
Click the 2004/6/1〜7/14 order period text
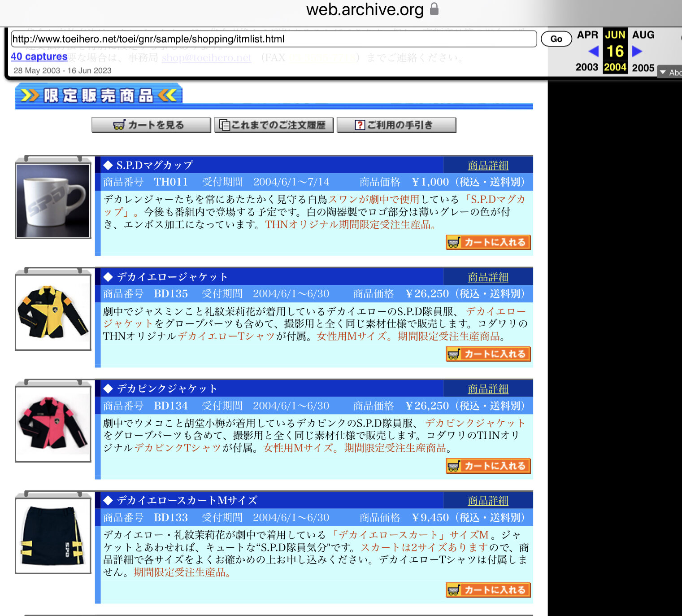[x=291, y=182]
